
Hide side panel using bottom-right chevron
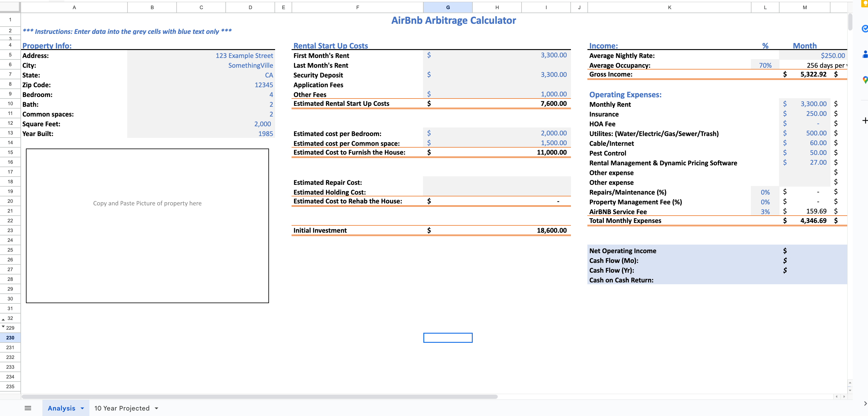point(865,403)
